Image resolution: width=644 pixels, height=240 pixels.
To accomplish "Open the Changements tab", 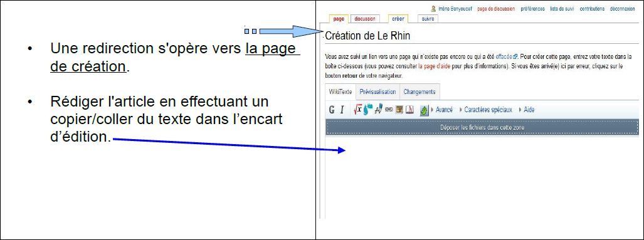I will click(420, 92).
